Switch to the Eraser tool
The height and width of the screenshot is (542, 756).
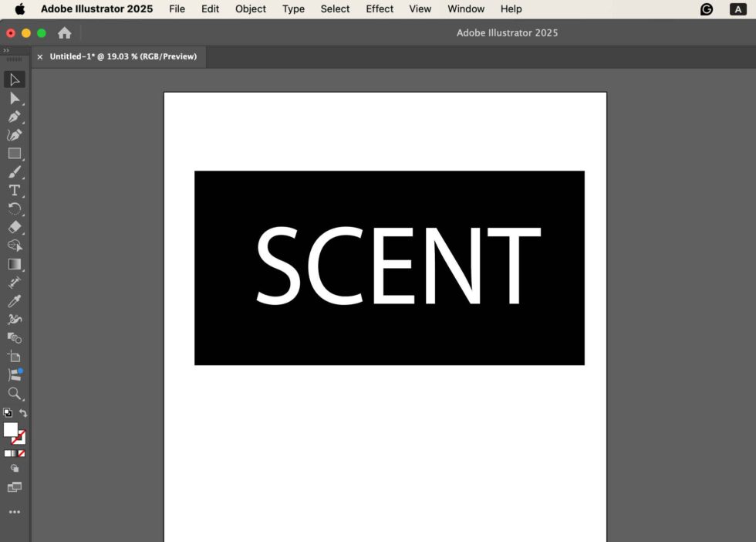[x=15, y=227]
